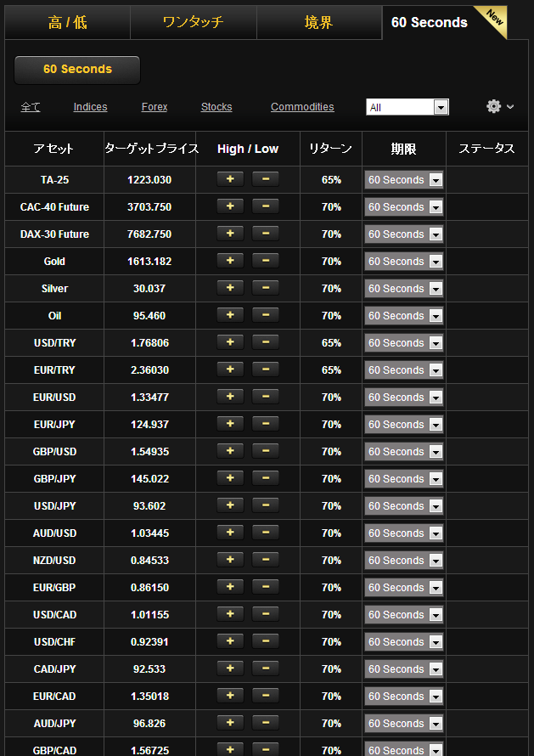The width and height of the screenshot is (534, 756).
Task: Switch to the 高/低 tab
Action: click(67, 22)
